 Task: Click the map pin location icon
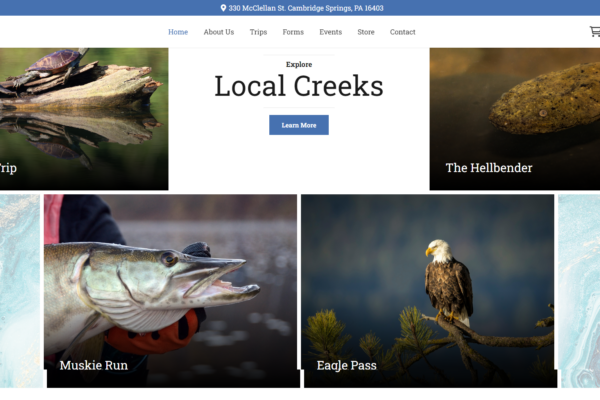pyautogui.click(x=223, y=8)
